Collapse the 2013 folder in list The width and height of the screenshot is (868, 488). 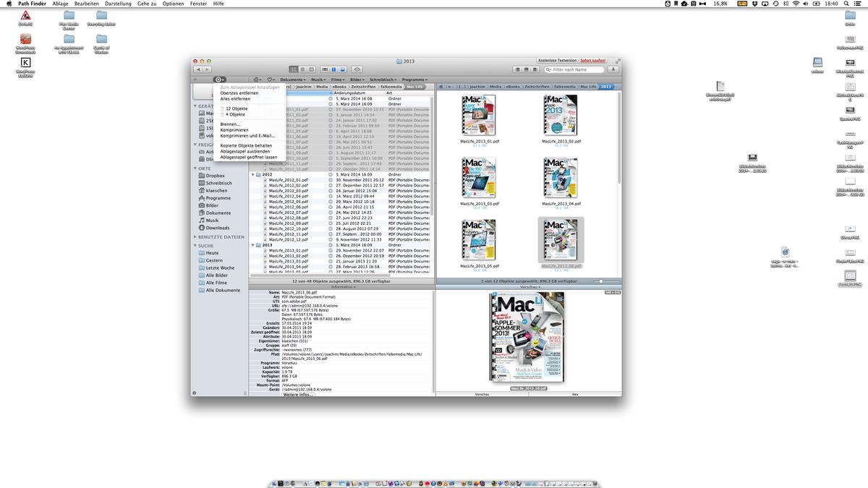[x=253, y=245]
